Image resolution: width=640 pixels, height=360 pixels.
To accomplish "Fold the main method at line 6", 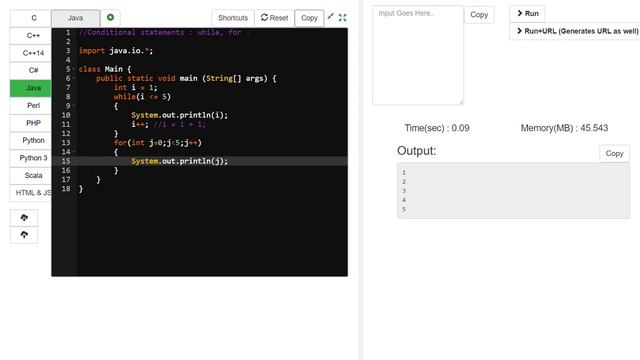I will tap(74, 78).
